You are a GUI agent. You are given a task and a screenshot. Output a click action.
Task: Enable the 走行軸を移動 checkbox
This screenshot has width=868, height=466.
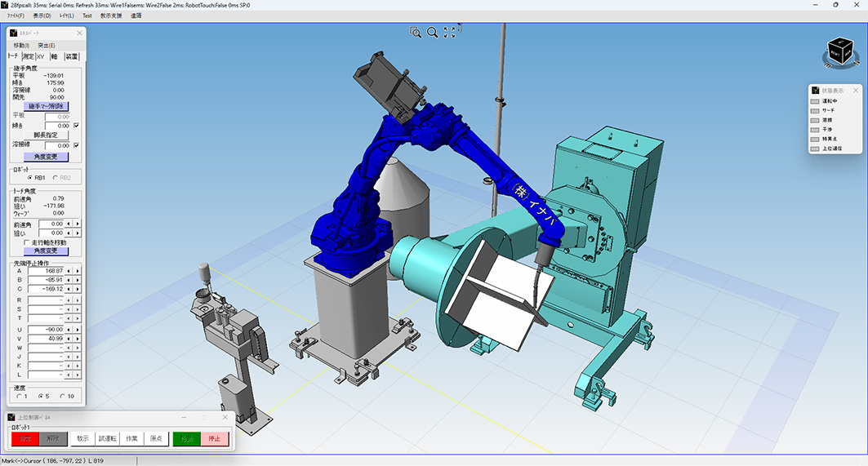pyautogui.click(x=27, y=242)
